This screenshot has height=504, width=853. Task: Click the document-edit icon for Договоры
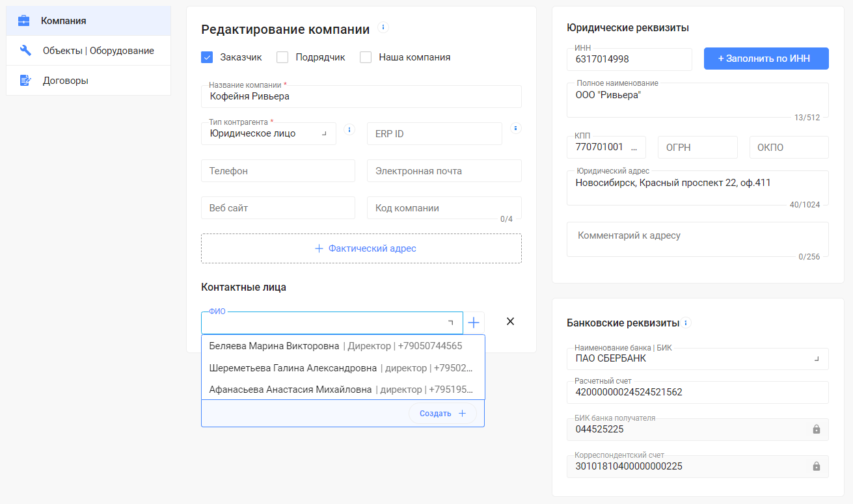25,81
